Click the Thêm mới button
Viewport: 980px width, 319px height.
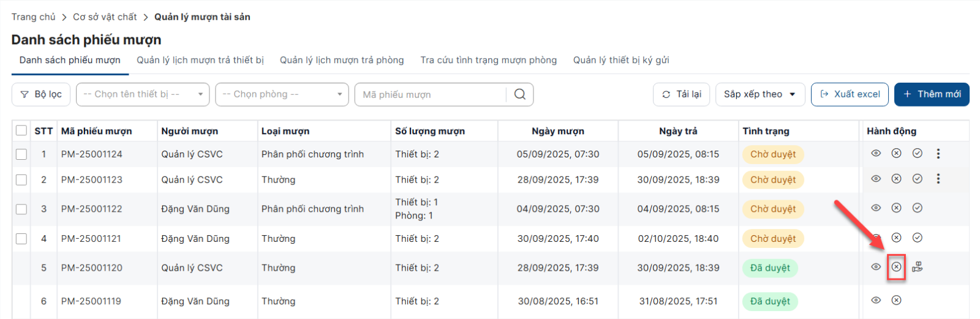pyautogui.click(x=932, y=94)
